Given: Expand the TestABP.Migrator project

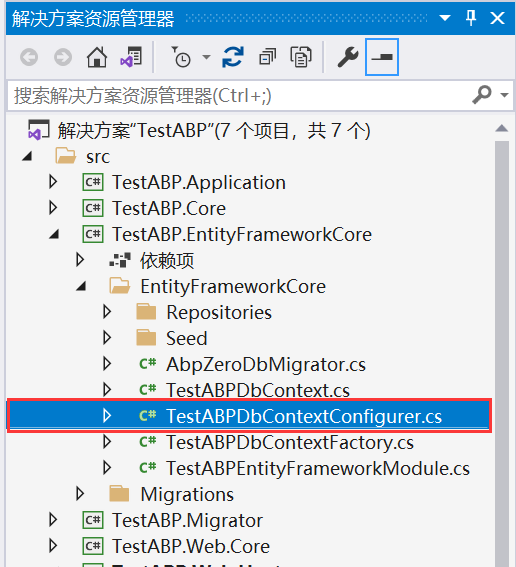Looking at the screenshot, I should coord(53,520).
